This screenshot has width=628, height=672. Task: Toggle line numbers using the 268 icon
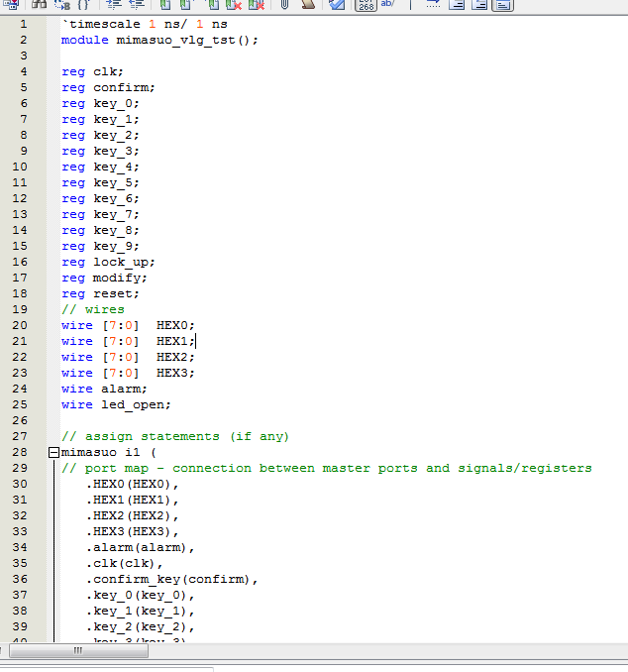click(366, 5)
